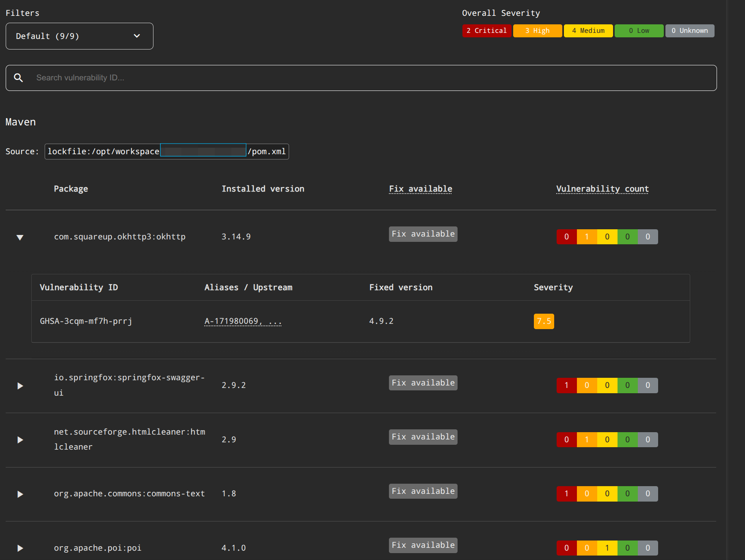The height and width of the screenshot is (560, 745).
Task: Click the GHSA-3cqm-mf7h-prrj vulnerability ID
Action: click(x=86, y=321)
